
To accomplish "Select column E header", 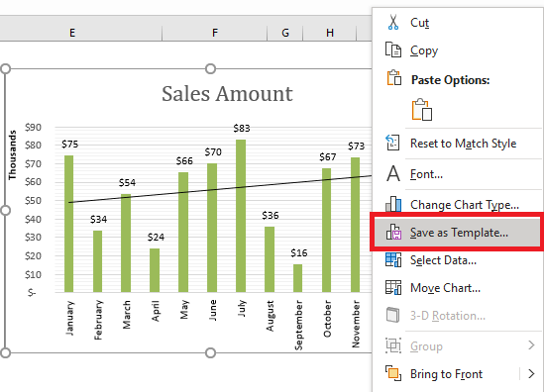I will point(72,33).
